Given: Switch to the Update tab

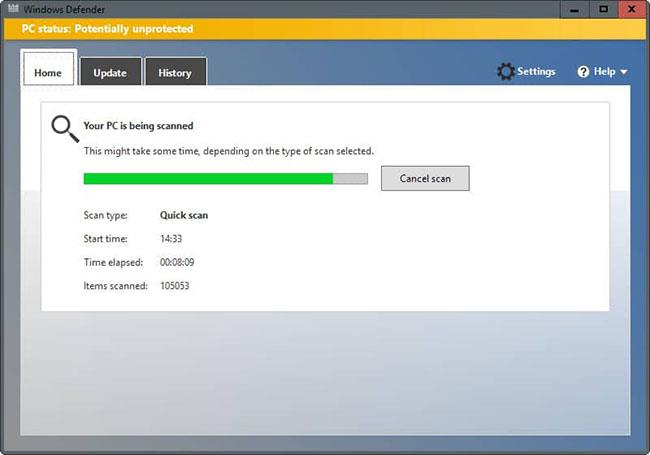Looking at the screenshot, I should pyautogui.click(x=110, y=72).
